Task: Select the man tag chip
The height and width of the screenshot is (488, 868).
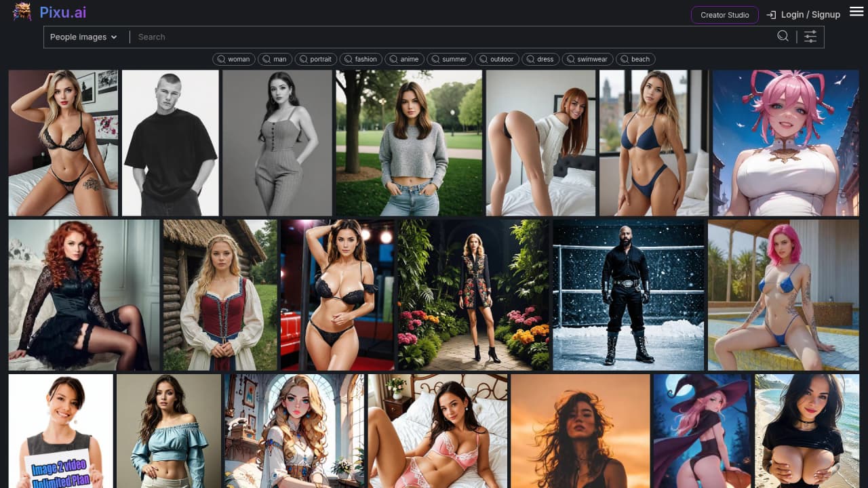Action: click(x=275, y=59)
